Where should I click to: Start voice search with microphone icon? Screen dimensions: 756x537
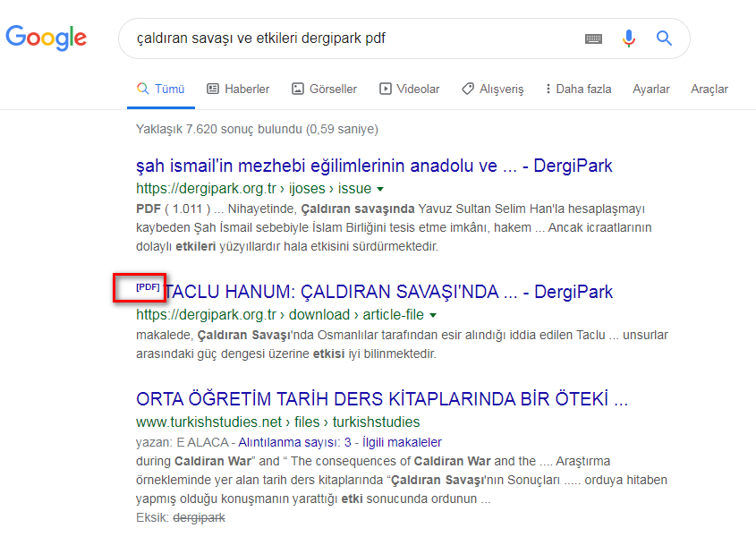pyautogui.click(x=628, y=38)
